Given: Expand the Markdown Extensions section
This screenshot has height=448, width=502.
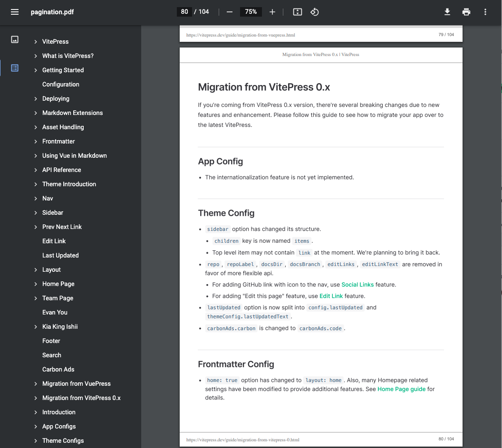Looking at the screenshot, I should tap(35, 113).
